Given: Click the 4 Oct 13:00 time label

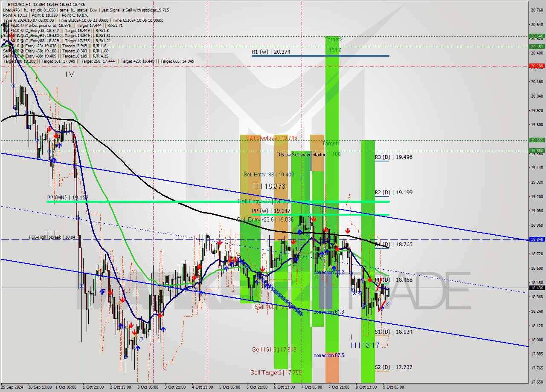Looking at the screenshot, I should pos(202,387).
